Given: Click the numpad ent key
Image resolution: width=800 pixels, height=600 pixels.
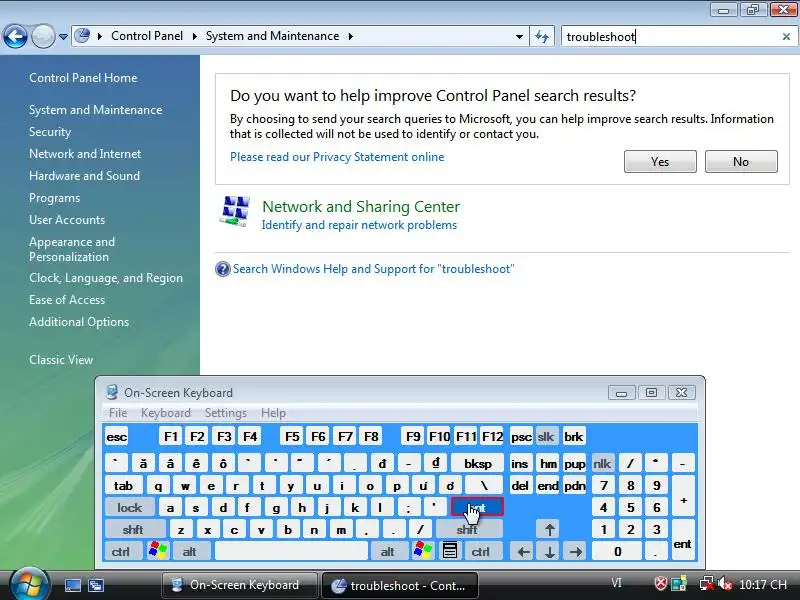Looking at the screenshot, I should tap(683, 541).
